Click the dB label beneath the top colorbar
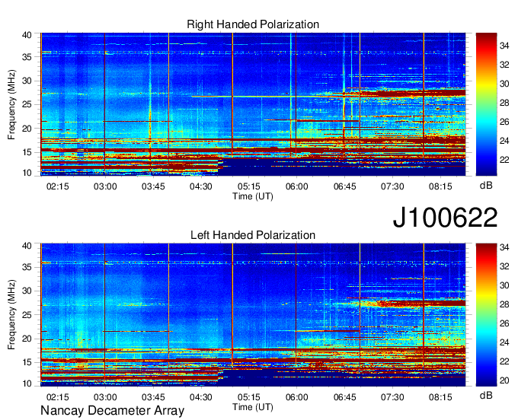Image resolution: width=518 pixels, height=420 pixels. (486, 186)
